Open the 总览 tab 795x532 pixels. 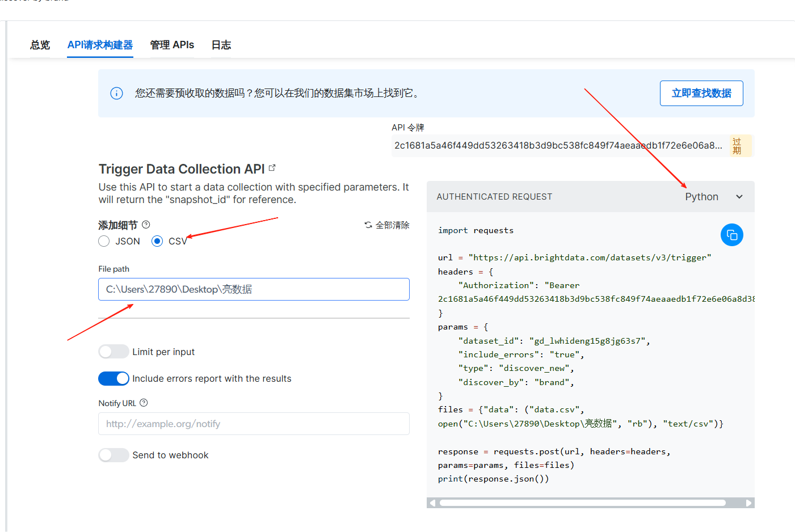pos(40,45)
